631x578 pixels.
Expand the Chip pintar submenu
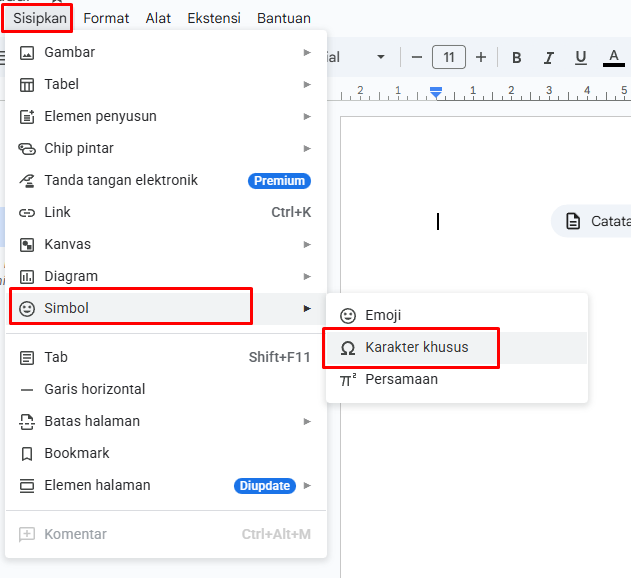[x=78, y=148]
